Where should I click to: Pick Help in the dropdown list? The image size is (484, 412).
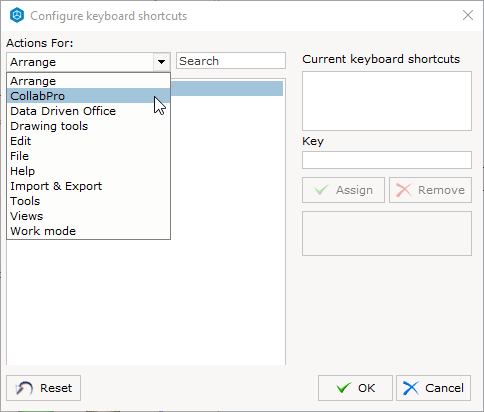tap(88, 171)
